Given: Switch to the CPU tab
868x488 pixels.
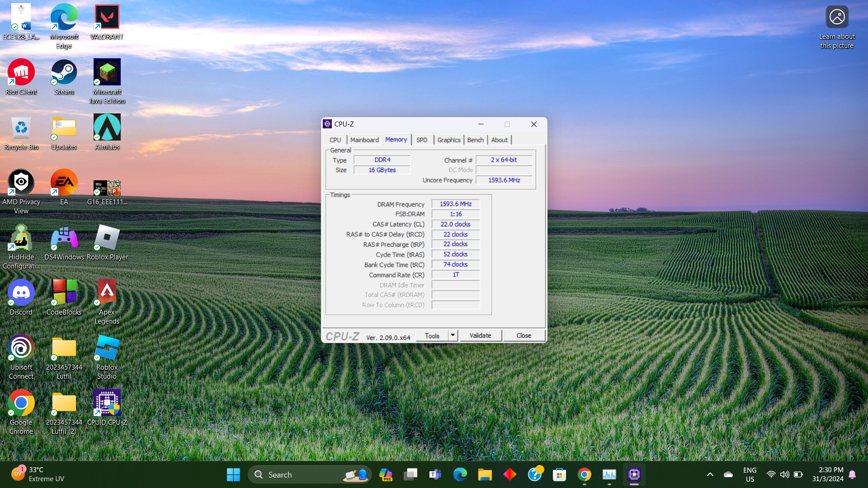Looking at the screenshot, I should click(x=335, y=140).
